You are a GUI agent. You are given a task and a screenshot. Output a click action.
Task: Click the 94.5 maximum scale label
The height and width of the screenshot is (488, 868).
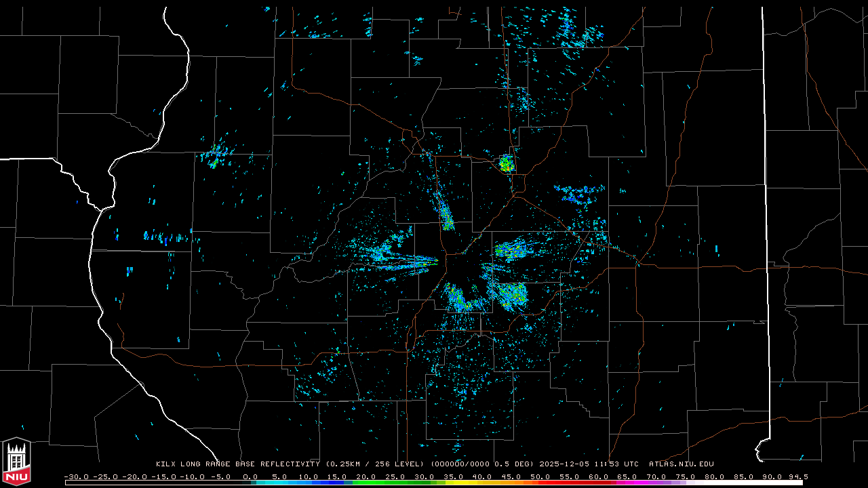(x=797, y=476)
